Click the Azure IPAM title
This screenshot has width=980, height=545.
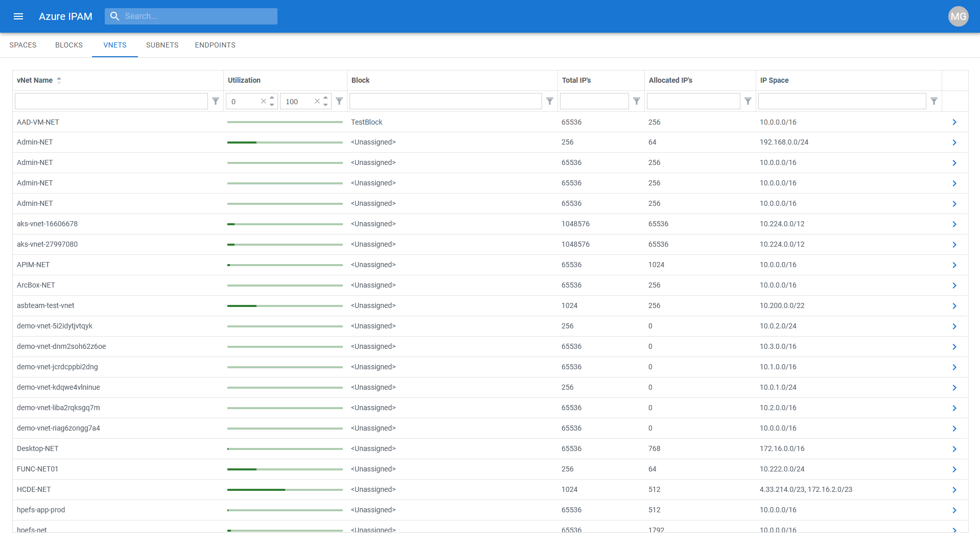[x=65, y=16]
